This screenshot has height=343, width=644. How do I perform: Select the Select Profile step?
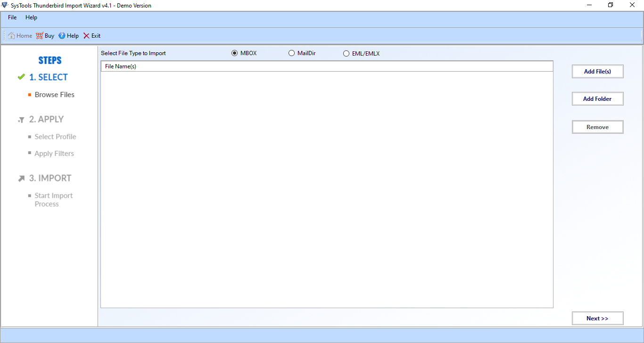coord(55,137)
